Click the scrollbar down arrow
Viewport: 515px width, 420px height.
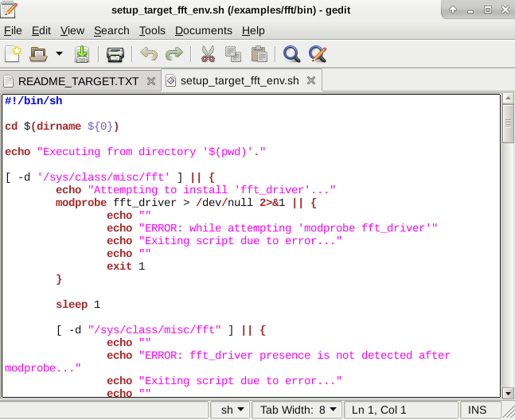tap(508, 393)
